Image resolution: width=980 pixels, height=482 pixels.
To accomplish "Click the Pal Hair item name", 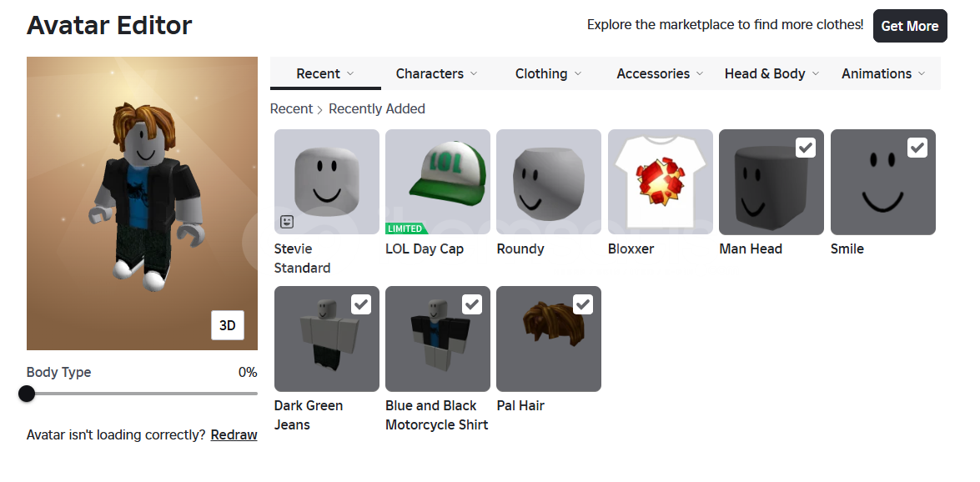I will 520,406.
